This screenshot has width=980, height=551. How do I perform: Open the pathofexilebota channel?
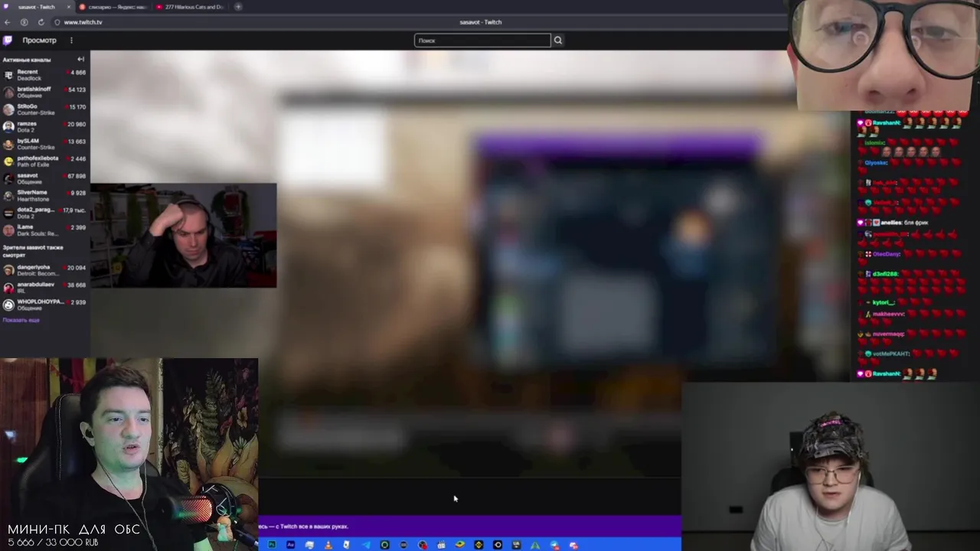pyautogui.click(x=44, y=161)
